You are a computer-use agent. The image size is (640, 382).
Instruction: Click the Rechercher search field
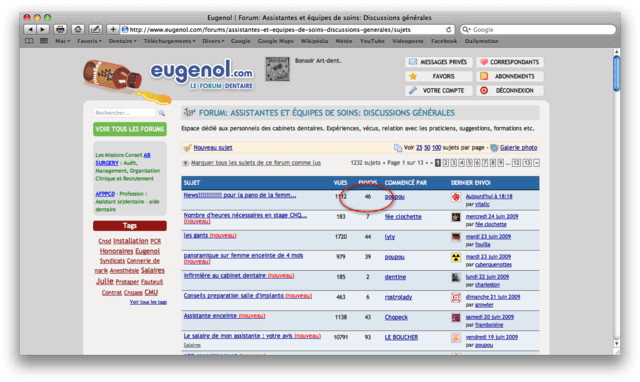pos(124,113)
